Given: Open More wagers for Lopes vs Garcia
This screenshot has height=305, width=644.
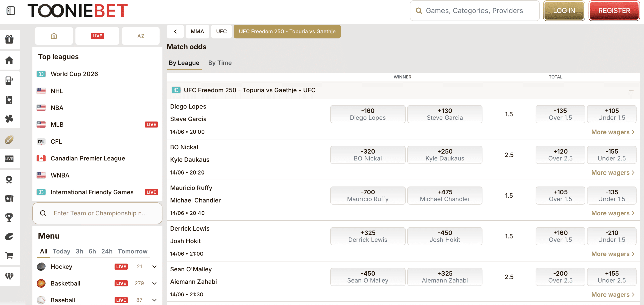Looking at the screenshot, I should (613, 132).
